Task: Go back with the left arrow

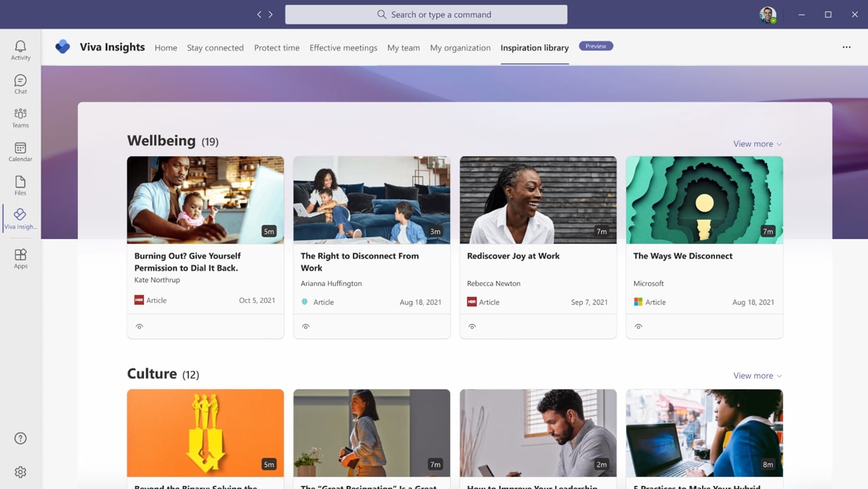Action: (x=259, y=15)
